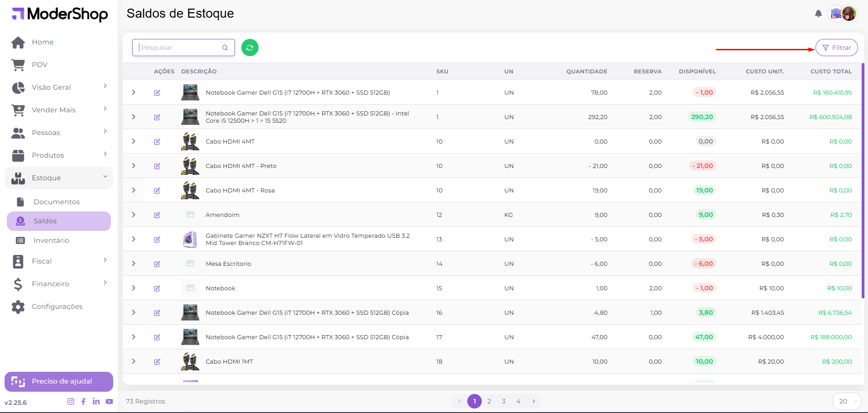Open ModerShop Instagram page
The image size is (868, 413).
point(71,401)
